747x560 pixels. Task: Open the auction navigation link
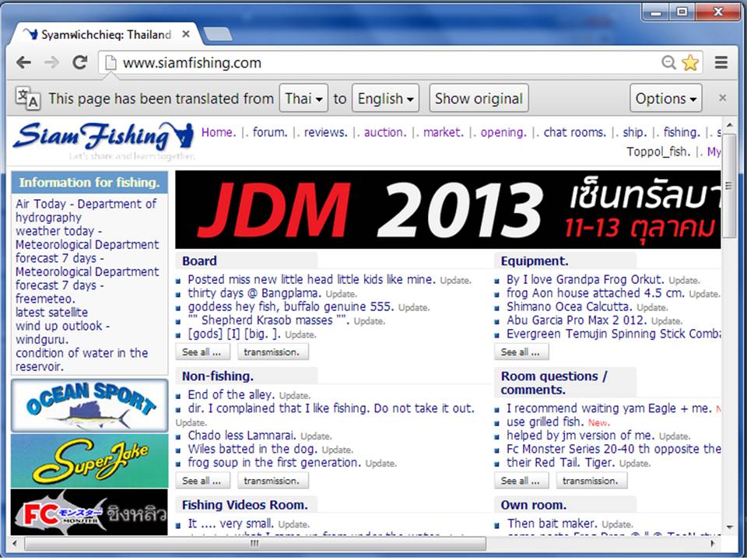point(384,132)
